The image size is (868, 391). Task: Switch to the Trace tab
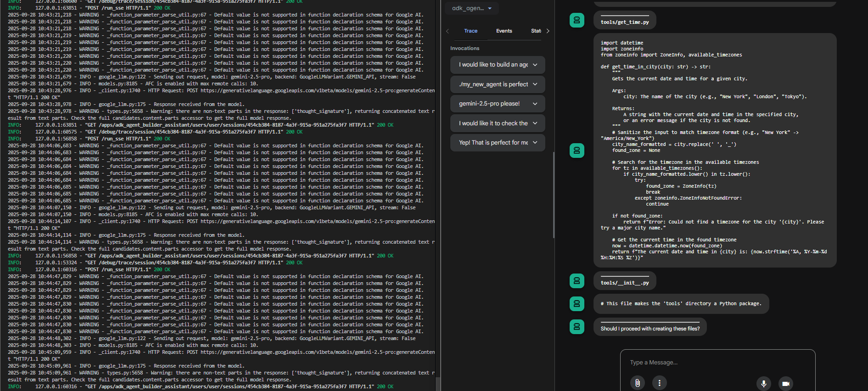pyautogui.click(x=470, y=31)
